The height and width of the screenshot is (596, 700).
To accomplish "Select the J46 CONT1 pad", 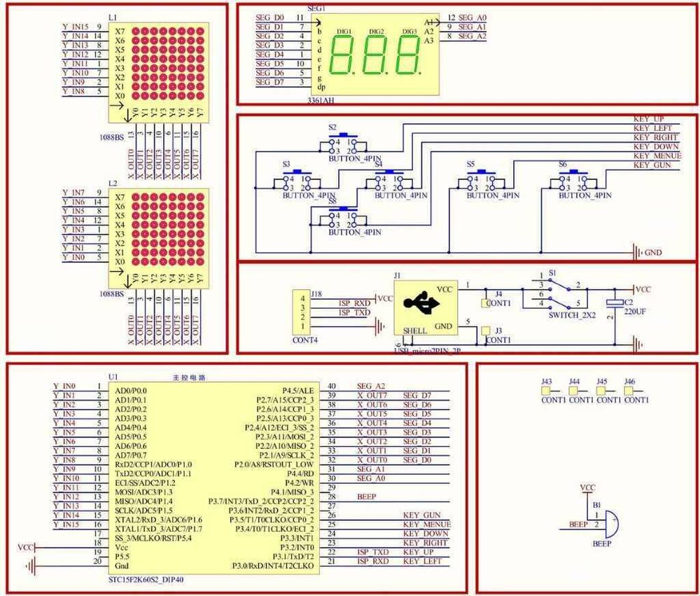I will click(629, 391).
